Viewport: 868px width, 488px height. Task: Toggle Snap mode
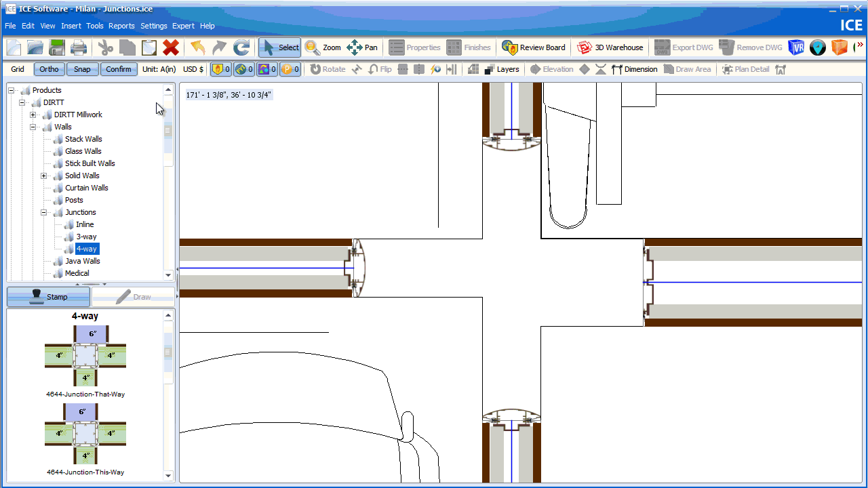click(81, 68)
